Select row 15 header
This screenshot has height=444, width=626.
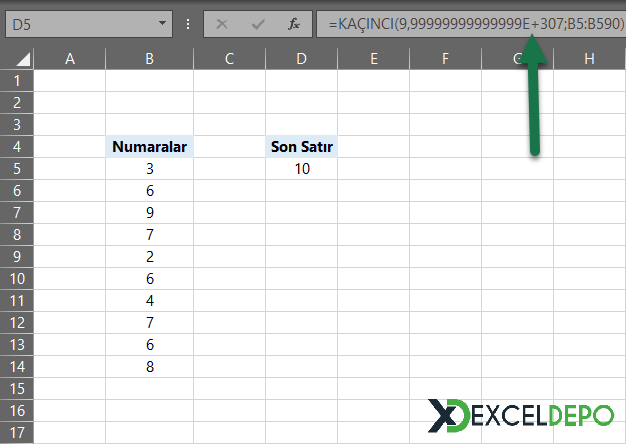[x=17, y=388]
